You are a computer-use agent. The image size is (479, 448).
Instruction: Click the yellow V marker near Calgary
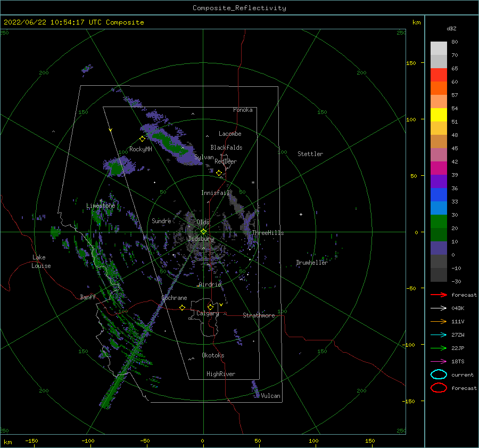point(221,305)
